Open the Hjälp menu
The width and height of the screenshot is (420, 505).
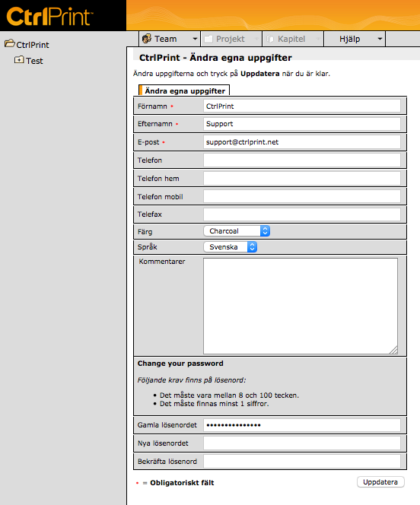[355, 39]
